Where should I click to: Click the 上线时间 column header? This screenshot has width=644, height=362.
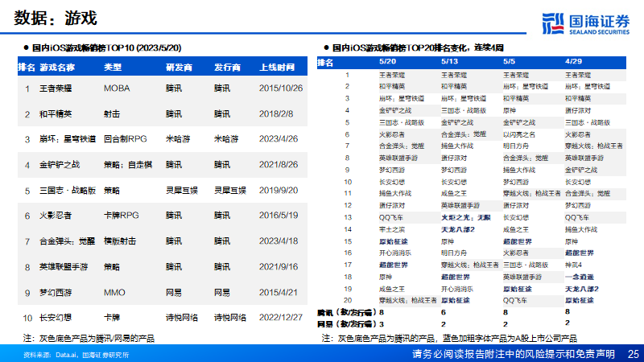[x=277, y=68]
